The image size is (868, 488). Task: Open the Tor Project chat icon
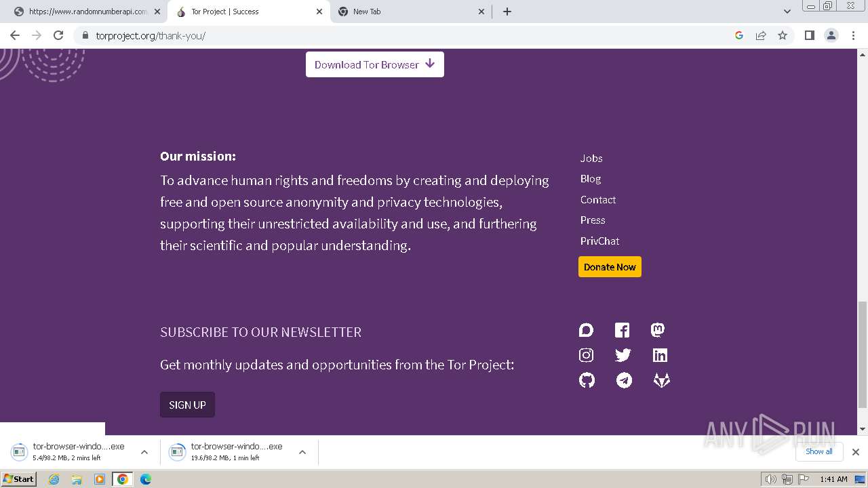coord(587,330)
